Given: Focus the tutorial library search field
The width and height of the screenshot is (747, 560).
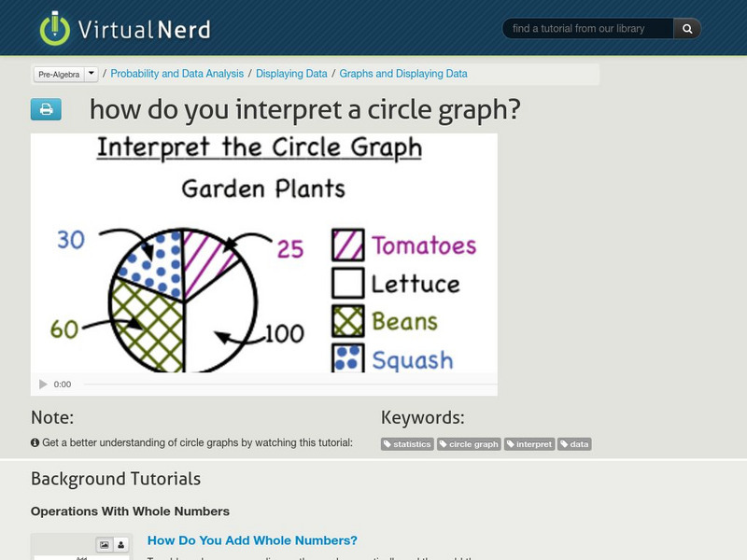Looking at the screenshot, I should point(588,29).
